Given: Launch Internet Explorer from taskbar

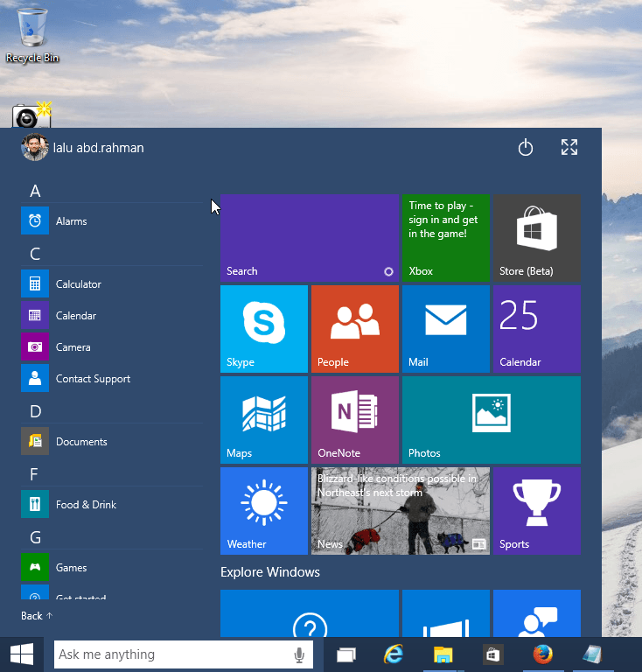Looking at the screenshot, I should 394,654.
